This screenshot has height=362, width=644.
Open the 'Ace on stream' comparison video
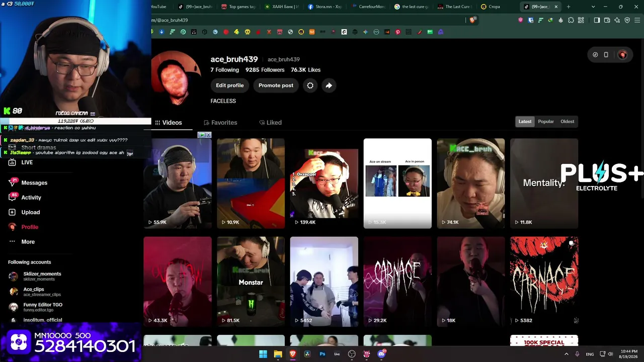pos(397,184)
